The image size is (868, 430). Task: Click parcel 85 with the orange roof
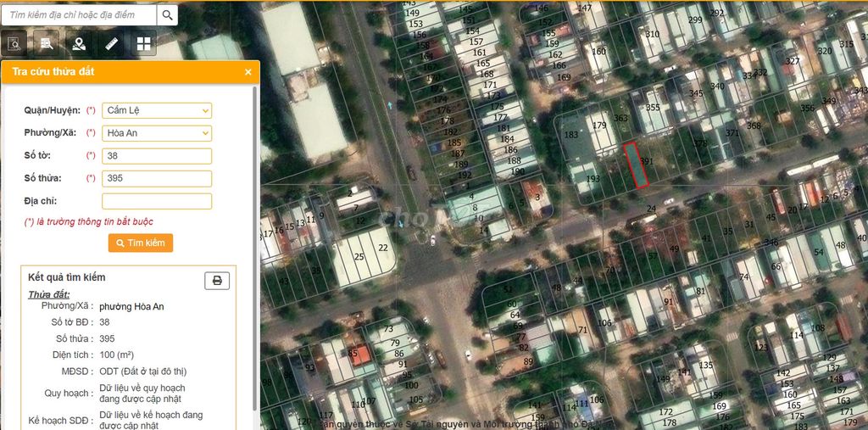[x=353, y=353]
